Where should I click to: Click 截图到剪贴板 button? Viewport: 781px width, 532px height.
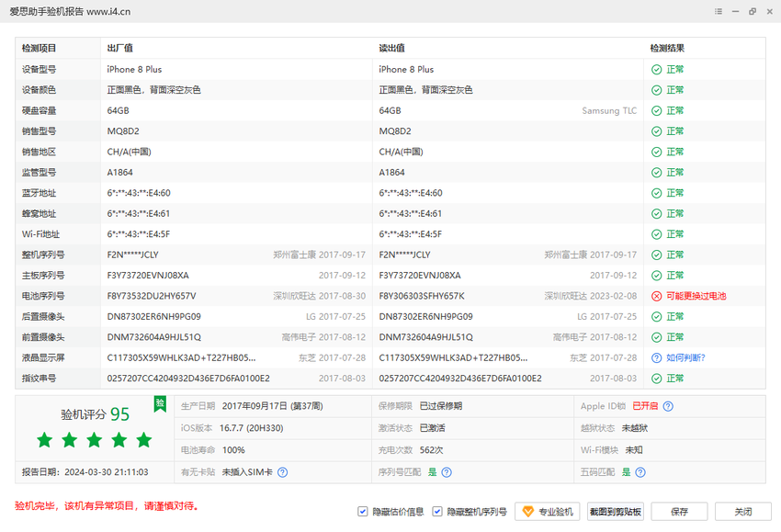615,512
